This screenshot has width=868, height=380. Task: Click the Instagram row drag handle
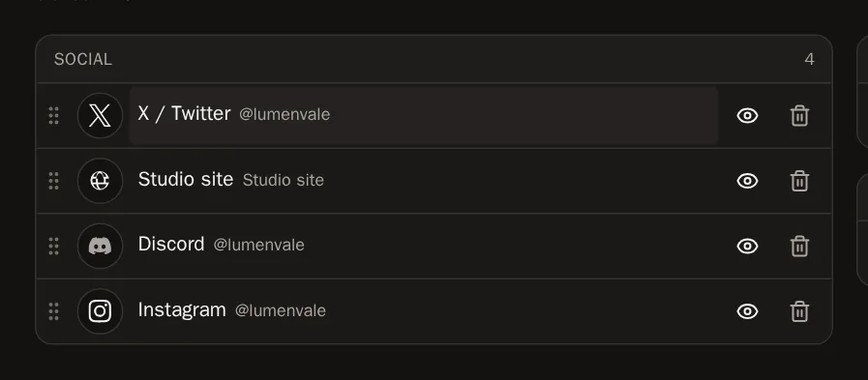53,311
